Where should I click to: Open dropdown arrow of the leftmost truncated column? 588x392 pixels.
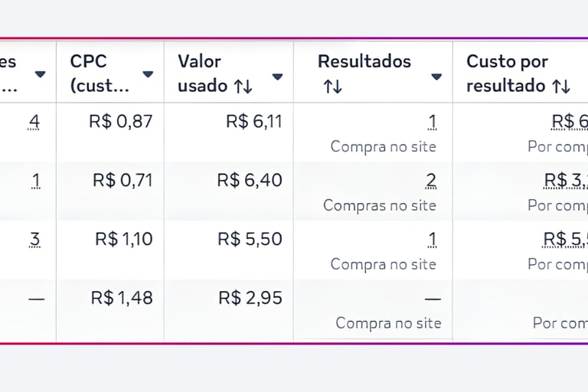pyautogui.click(x=40, y=74)
